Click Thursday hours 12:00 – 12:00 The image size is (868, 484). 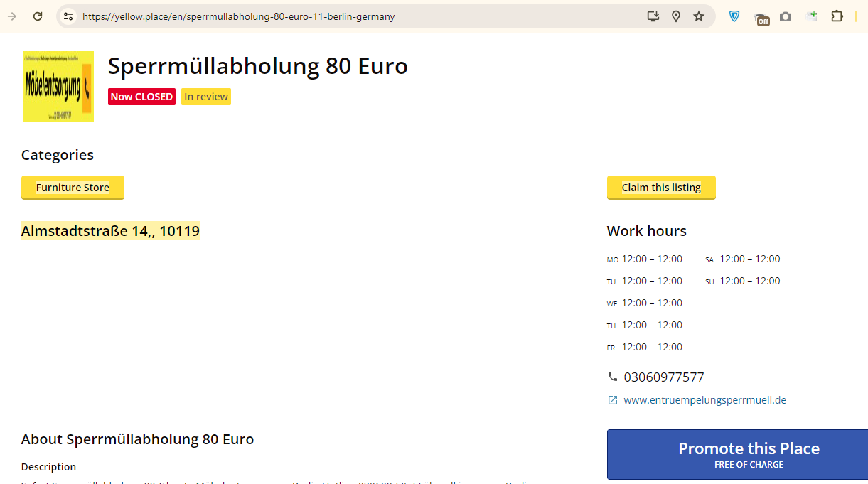[x=652, y=325]
